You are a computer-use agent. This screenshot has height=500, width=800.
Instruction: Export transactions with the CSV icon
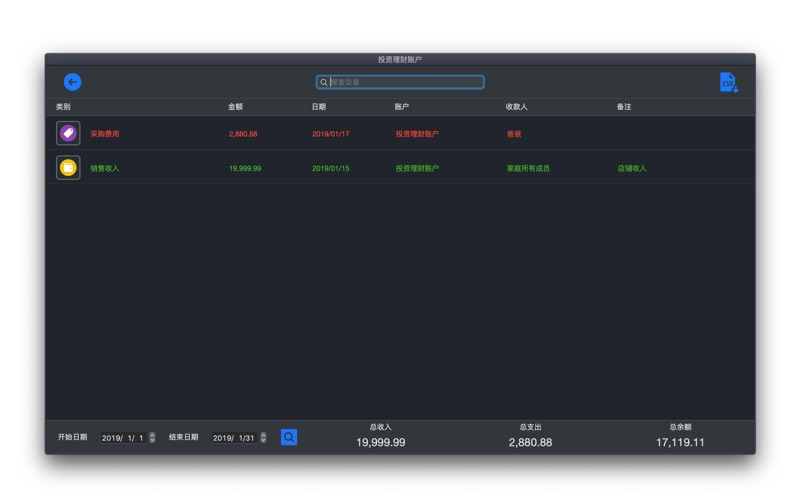coord(729,83)
